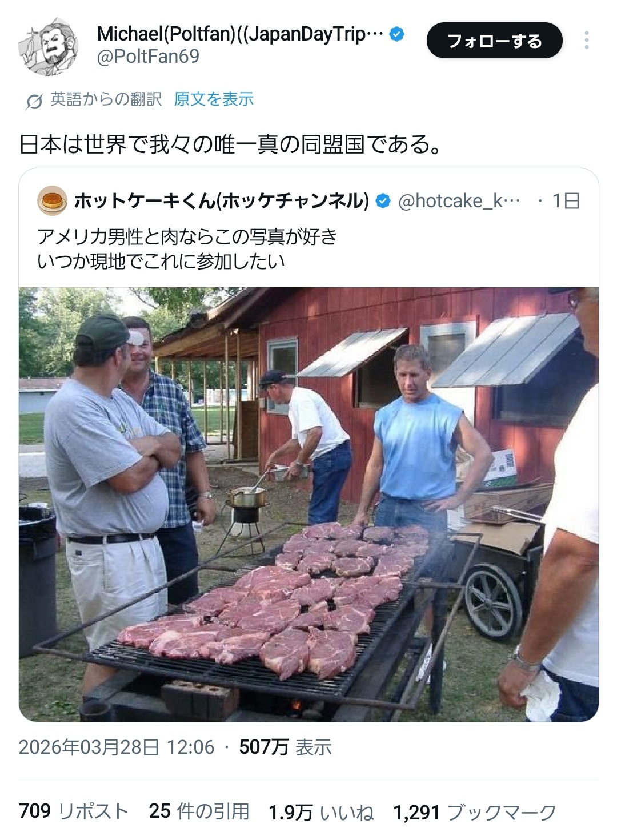The image size is (617, 840).
Task: Open the 25 件の引用 quotes list
Action: [199, 811]
